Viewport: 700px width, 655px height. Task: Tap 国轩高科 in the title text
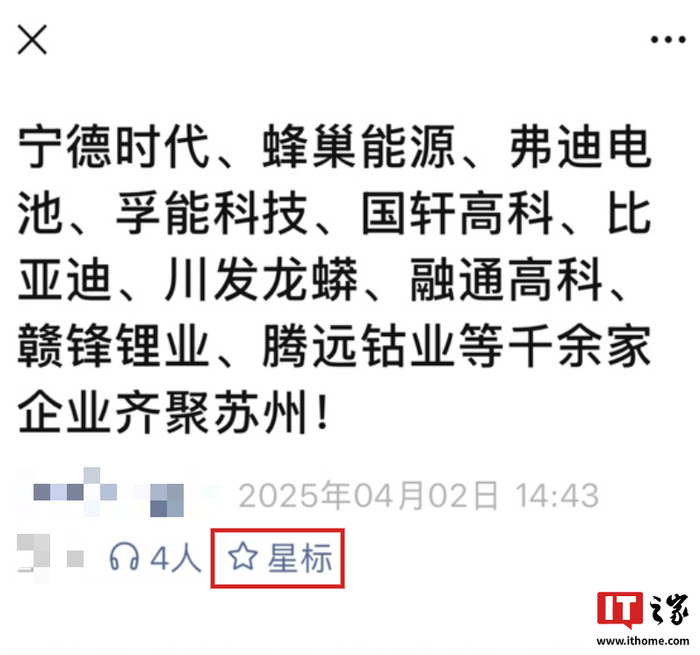(x=458, y=213)
